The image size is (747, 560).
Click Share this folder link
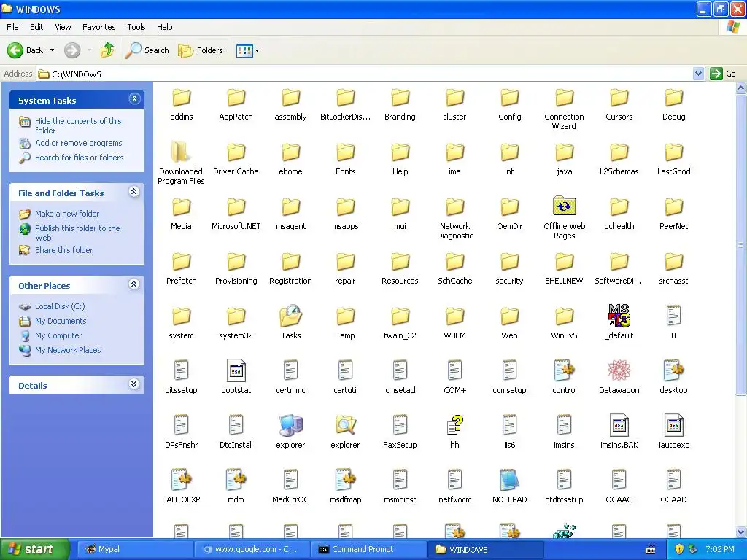[x=64, y=250]
